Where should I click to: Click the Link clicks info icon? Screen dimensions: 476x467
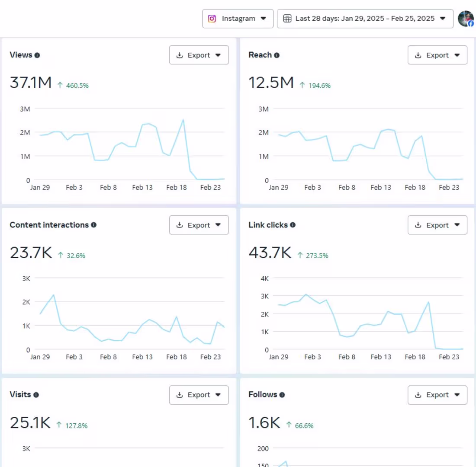coord(293,225)
